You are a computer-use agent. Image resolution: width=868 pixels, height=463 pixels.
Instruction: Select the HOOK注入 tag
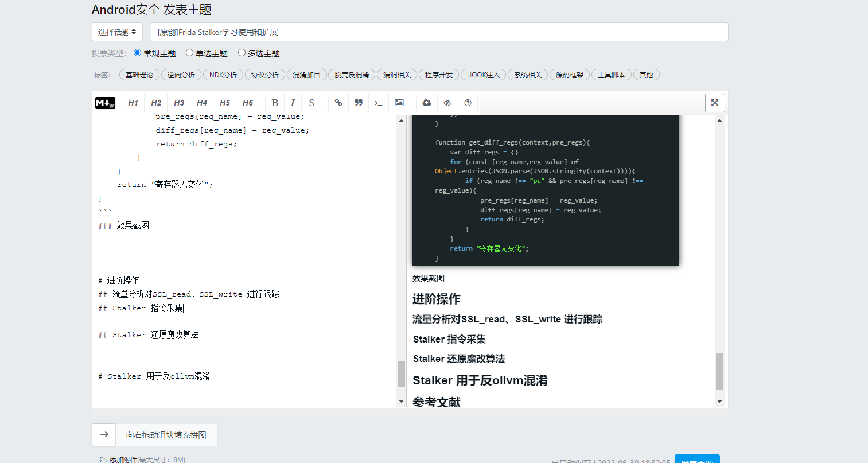click(483, 75)
